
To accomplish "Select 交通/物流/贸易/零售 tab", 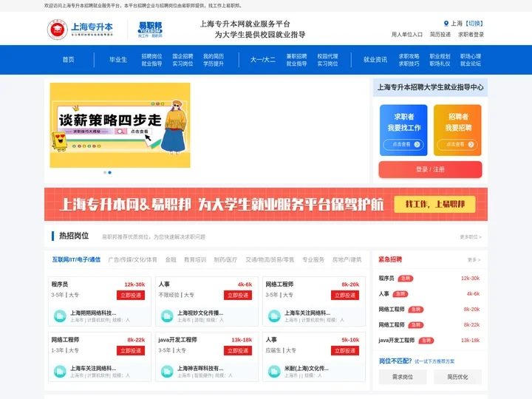I will tap(270, 259).
